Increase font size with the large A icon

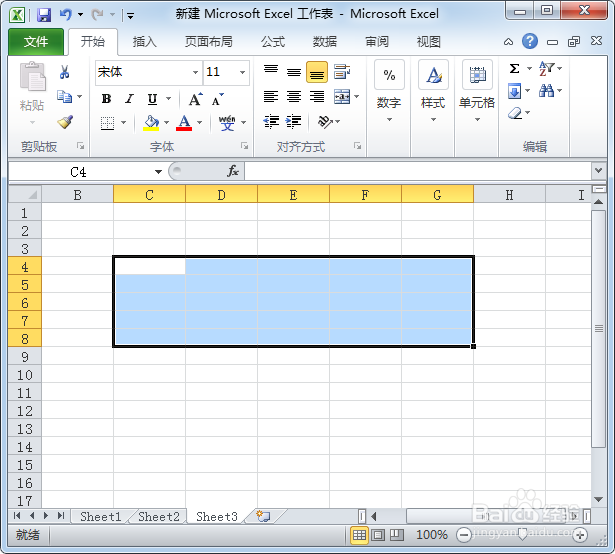tap(195, 99)
